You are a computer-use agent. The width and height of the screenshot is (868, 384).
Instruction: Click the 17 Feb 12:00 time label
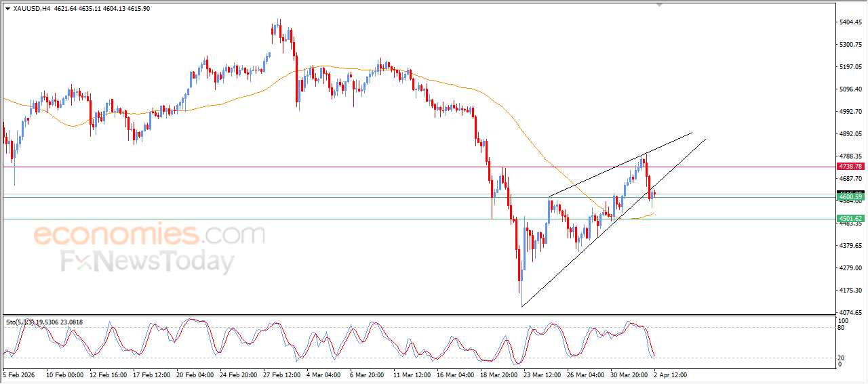tap(151, 375)
